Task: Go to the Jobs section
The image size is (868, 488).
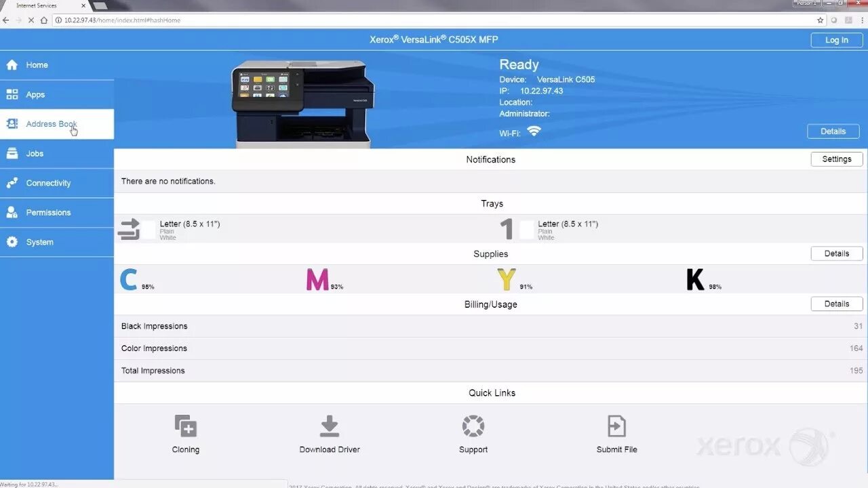Action: point(57,154)
